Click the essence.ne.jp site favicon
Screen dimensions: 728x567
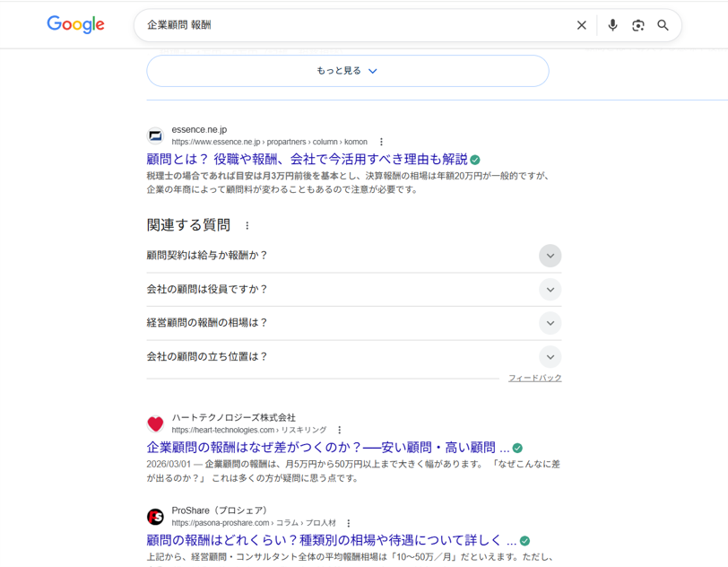pyautogui.click(x=155, y=135)
